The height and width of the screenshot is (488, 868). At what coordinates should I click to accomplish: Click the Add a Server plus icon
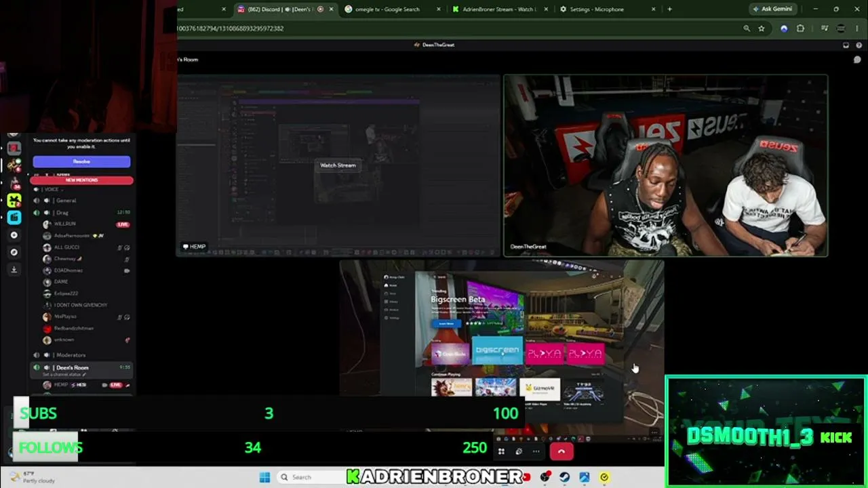[14, 235]
